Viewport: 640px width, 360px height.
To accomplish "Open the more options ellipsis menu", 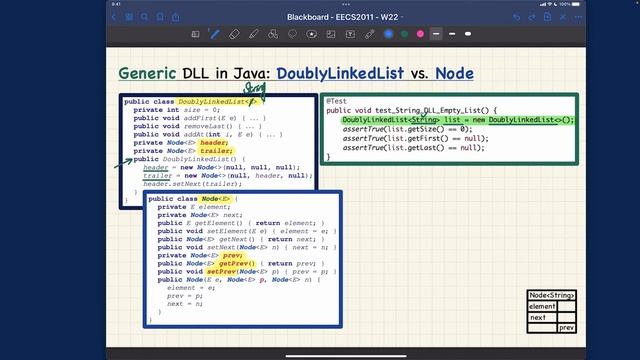I will [x=578, y=17].
